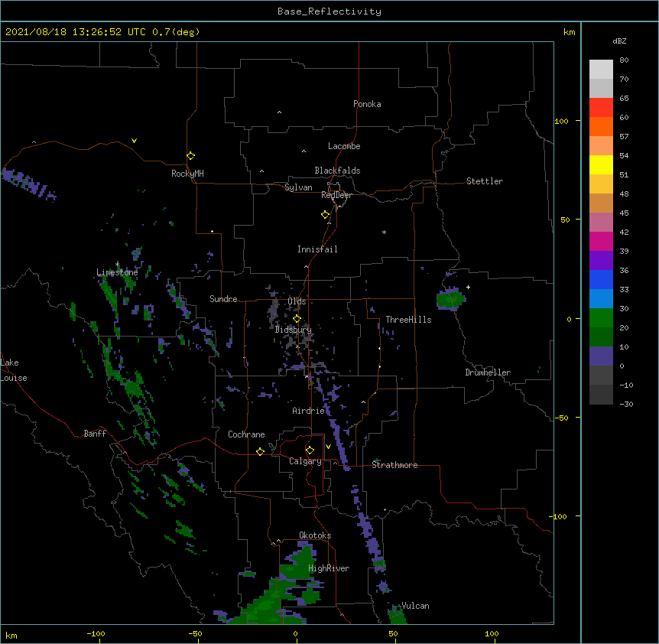Click the Limestone label

coord(117,272)
